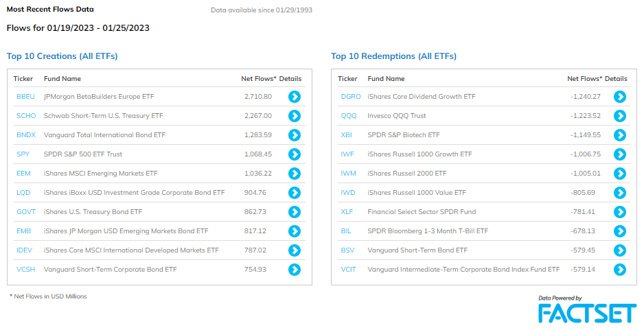
Task: Click the IWF ticker link
Action: (x=347, y=154)
